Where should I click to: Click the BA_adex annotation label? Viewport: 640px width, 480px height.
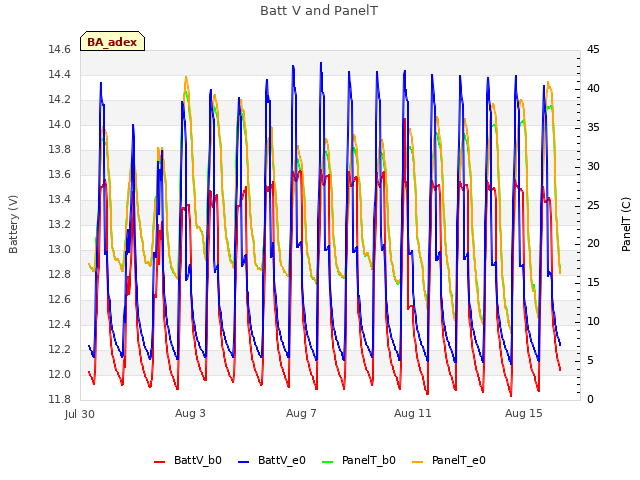tap(112, 42)
